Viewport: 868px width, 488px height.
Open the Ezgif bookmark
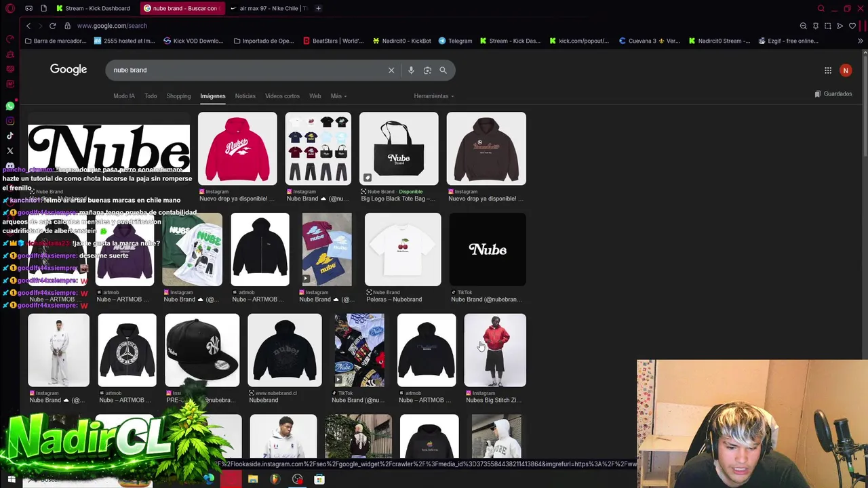789,41
